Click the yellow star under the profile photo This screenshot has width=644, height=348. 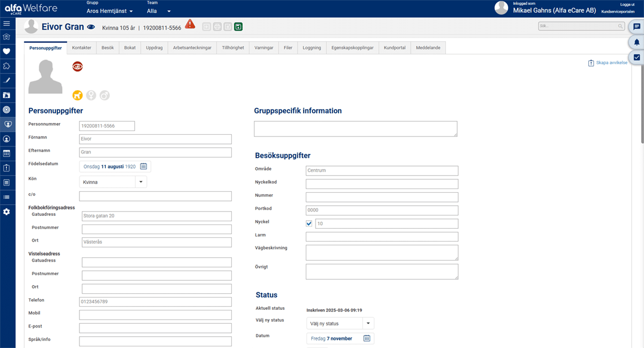77,95
